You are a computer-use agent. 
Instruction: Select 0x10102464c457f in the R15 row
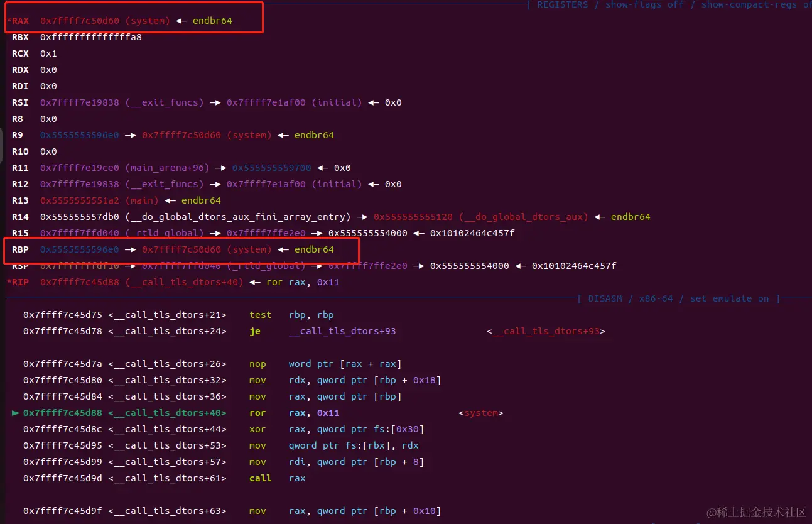click(472, 233)
